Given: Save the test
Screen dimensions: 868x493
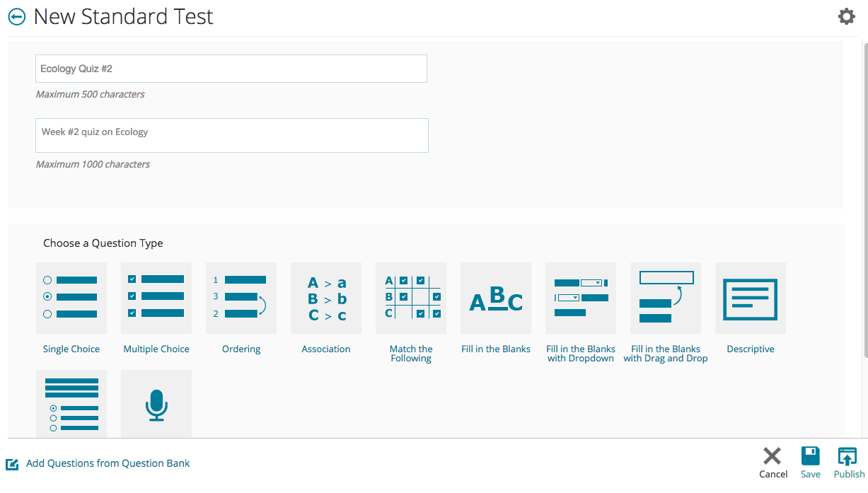Looking at the screenshot, I should (811, 463).
